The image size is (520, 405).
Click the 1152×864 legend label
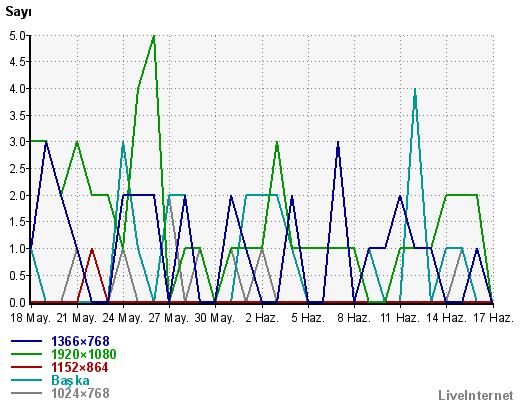[80, 367]
